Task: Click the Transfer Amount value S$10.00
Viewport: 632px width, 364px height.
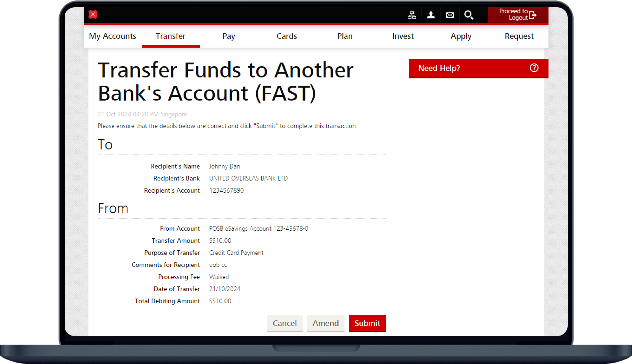Action: pos(220,241)
